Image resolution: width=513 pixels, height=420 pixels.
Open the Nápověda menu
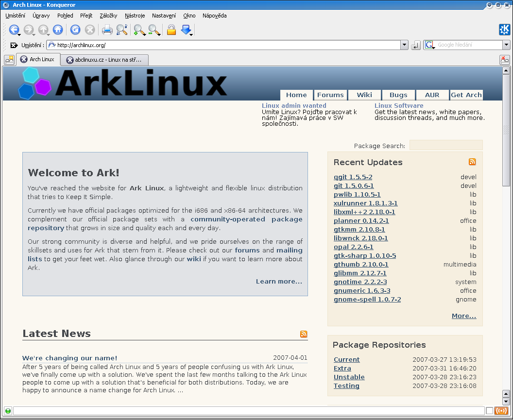[214, 16]
